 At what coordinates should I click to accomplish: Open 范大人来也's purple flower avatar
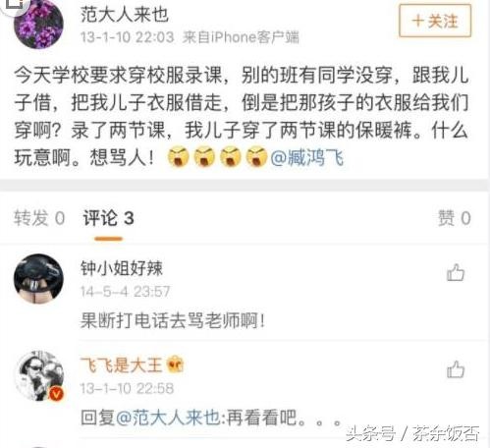(x=38, y=24)
